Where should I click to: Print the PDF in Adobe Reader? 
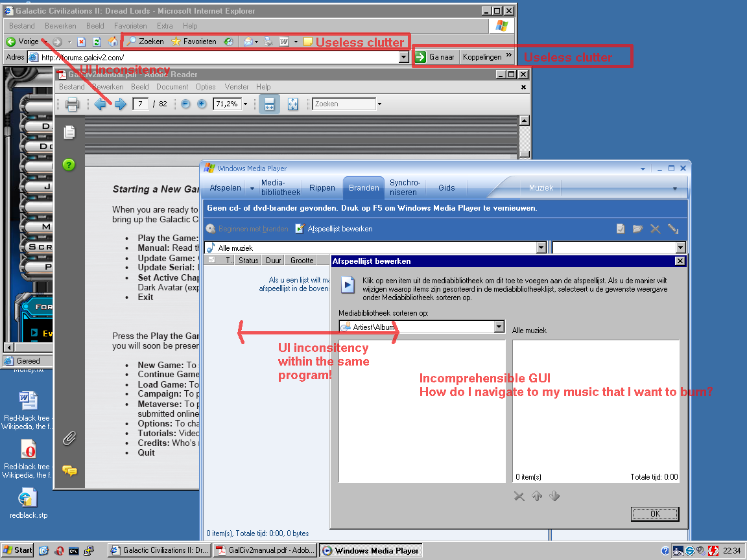(x=73, y=104)
